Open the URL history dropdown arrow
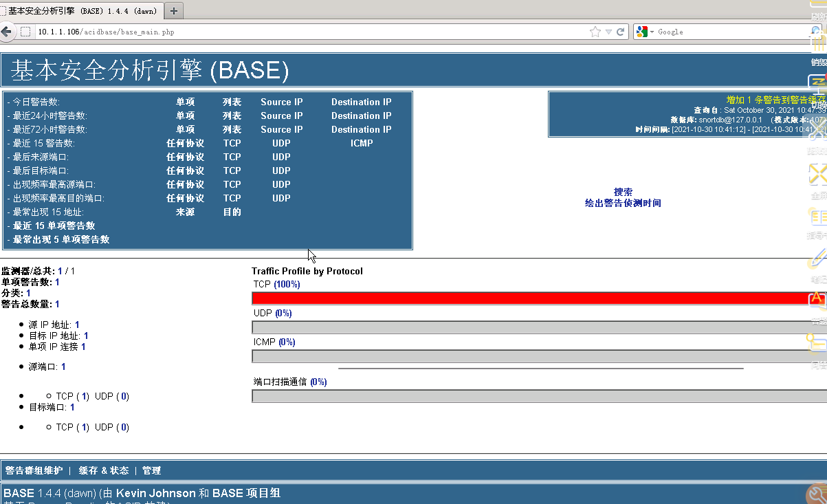This screenshot has height=504, width=827. coord(608,32)
